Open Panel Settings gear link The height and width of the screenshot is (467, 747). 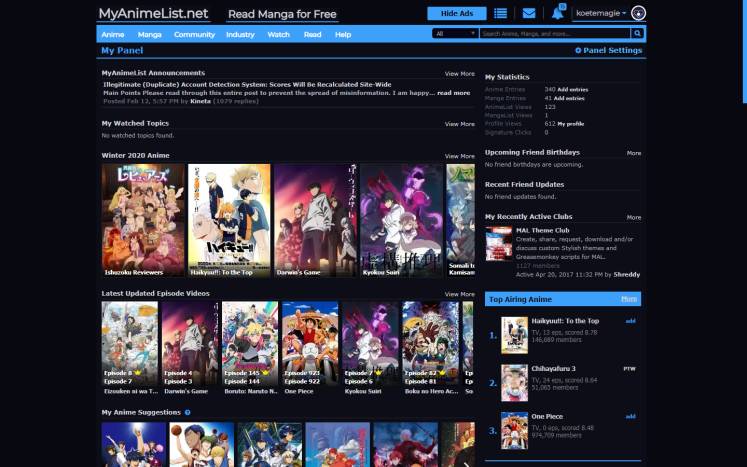(x=608, y=50)
